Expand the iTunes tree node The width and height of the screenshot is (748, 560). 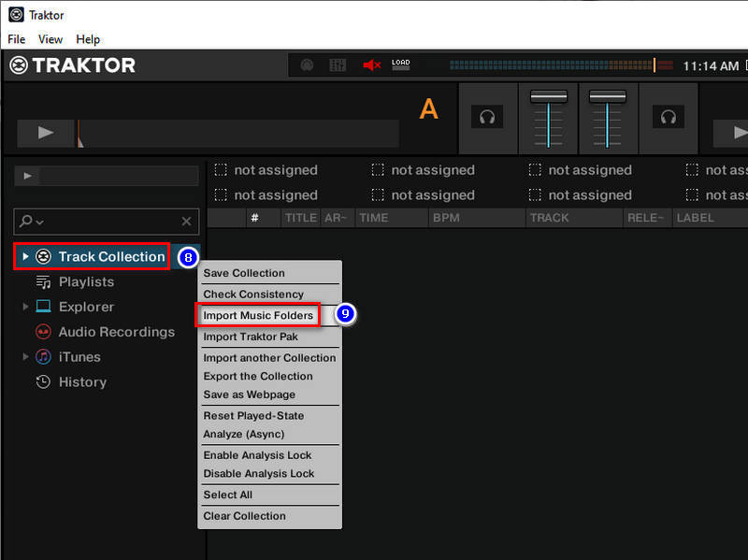[25, 356]
